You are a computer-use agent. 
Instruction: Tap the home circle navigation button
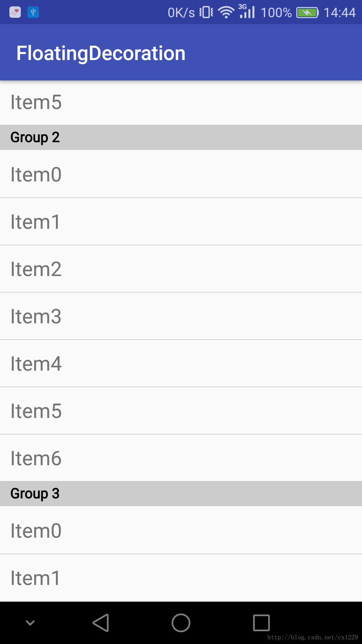click(x=181, y=623)
